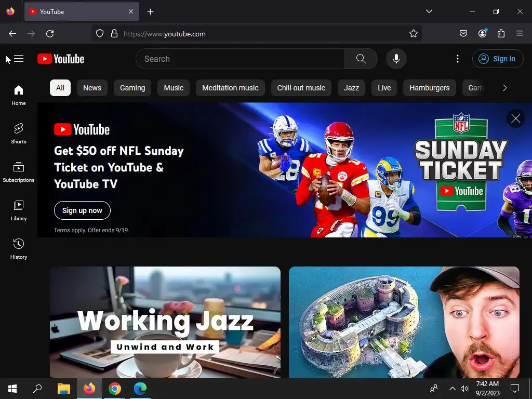Dismiss the NFL Sunday Ticket banner
Screen dimensions: 532x399
point(516,118)
